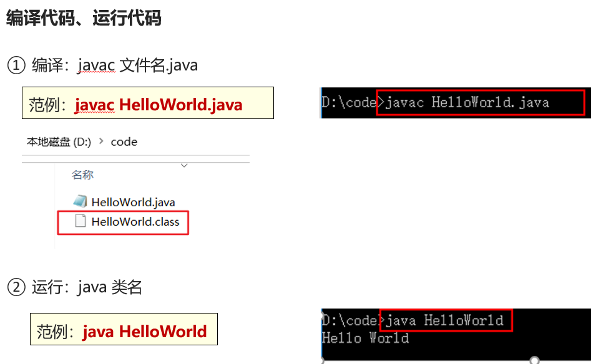
Task: Click the blank page icon of HelloWorld.class
Action: [80, 221]
